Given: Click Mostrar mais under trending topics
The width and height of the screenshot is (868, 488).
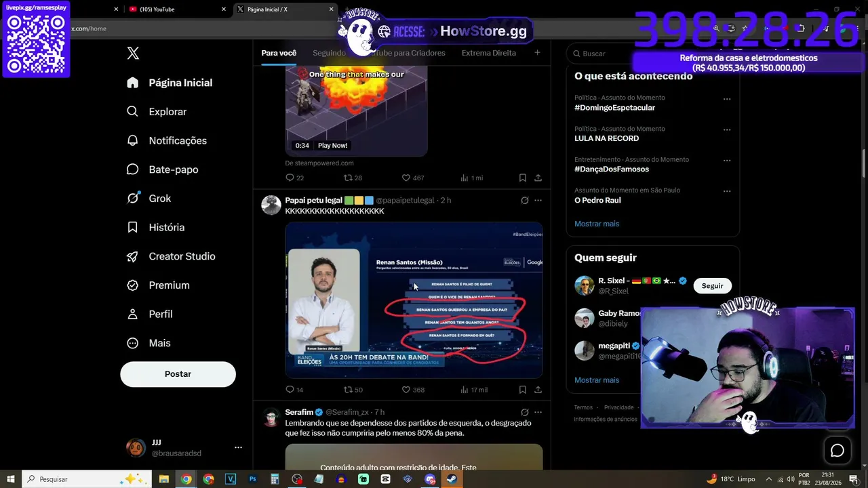Looking at the screenshot, I should click(597, 224).
